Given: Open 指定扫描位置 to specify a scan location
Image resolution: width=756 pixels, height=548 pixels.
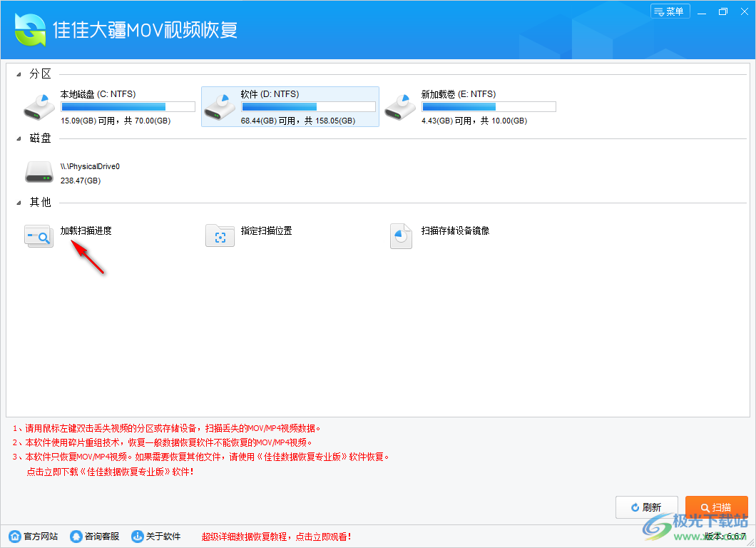Looking at the screenshot, I should (x=220, y=235).
